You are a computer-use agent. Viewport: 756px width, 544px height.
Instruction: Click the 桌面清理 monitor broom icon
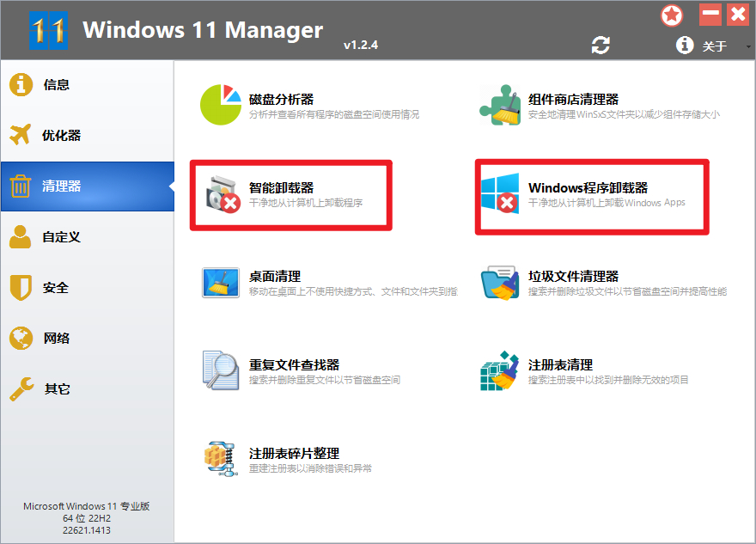(220, 283)
